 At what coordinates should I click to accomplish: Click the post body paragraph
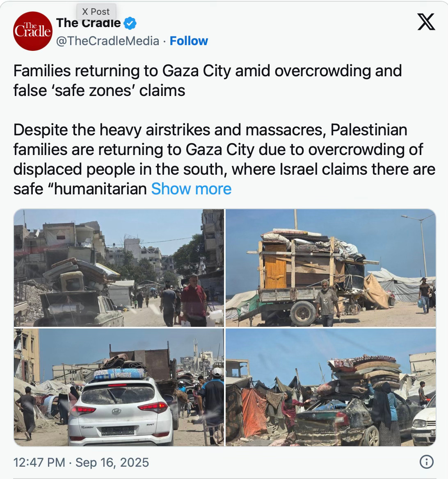coord(224,159)
